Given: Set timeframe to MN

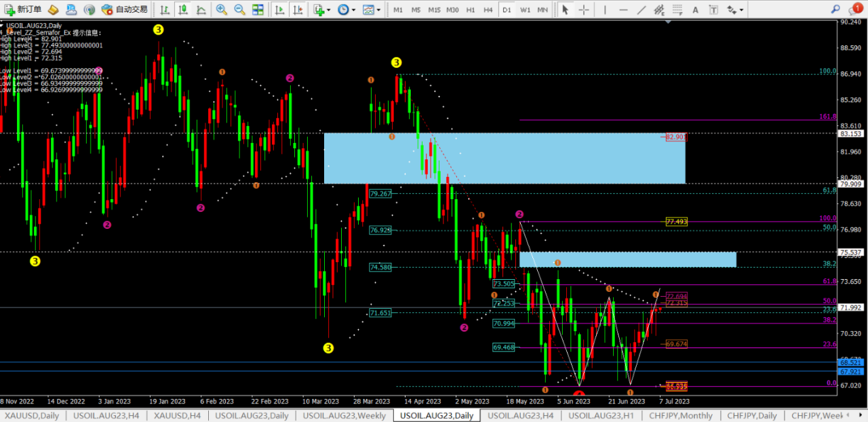Looking at the screenshot, I should pos(542,9).
